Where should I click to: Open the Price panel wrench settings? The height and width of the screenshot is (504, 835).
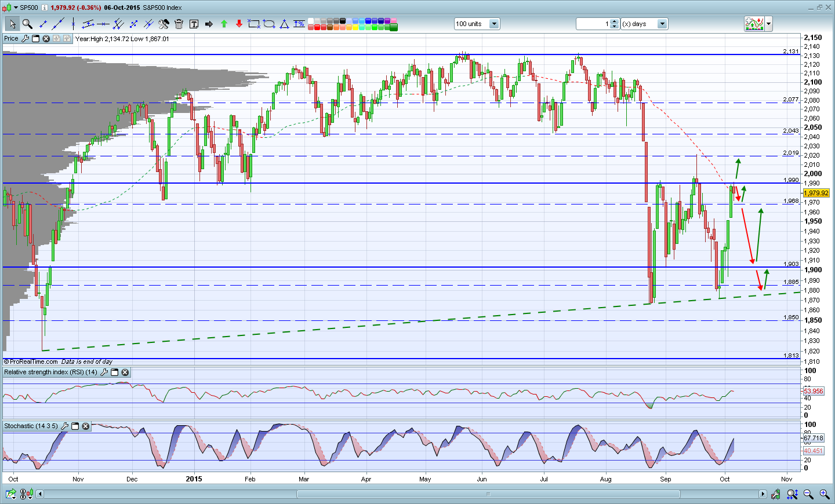click(25, 39)
